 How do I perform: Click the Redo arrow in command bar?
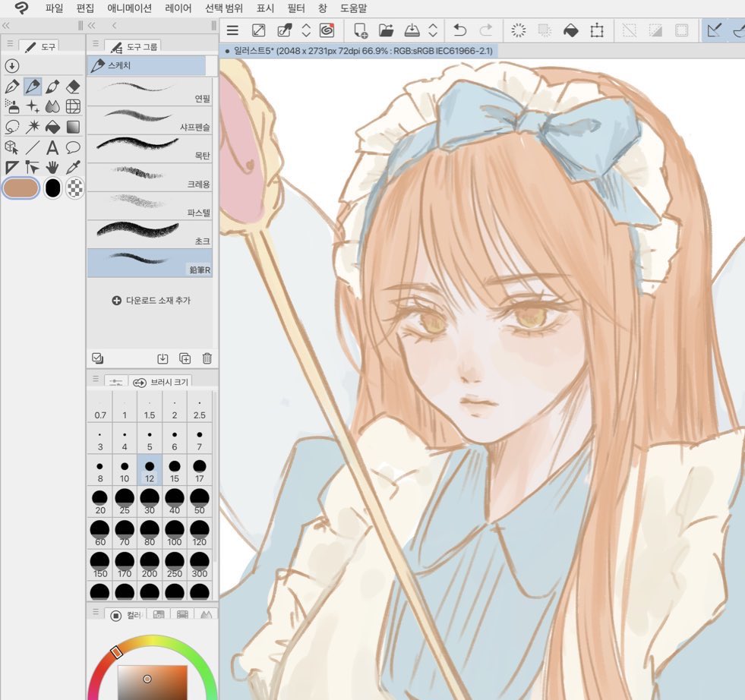pyautogui.click(x=485, y=30)
